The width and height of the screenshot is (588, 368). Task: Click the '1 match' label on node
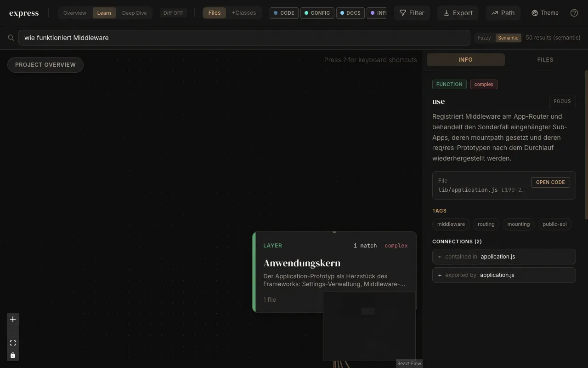coord(365,246)
